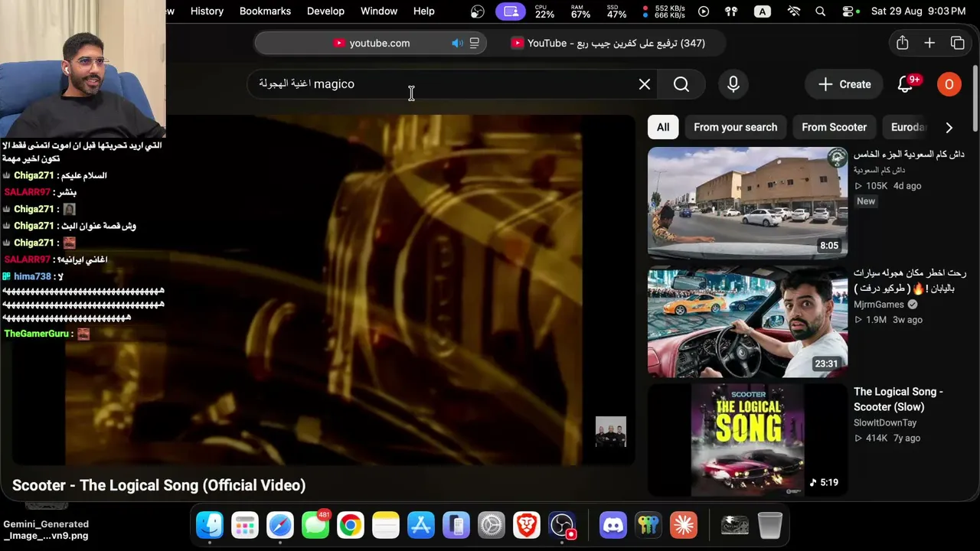Open System Settings from the Dock
Image resolution: width=980 pixels, height=551 pixels.
[492, 525]
